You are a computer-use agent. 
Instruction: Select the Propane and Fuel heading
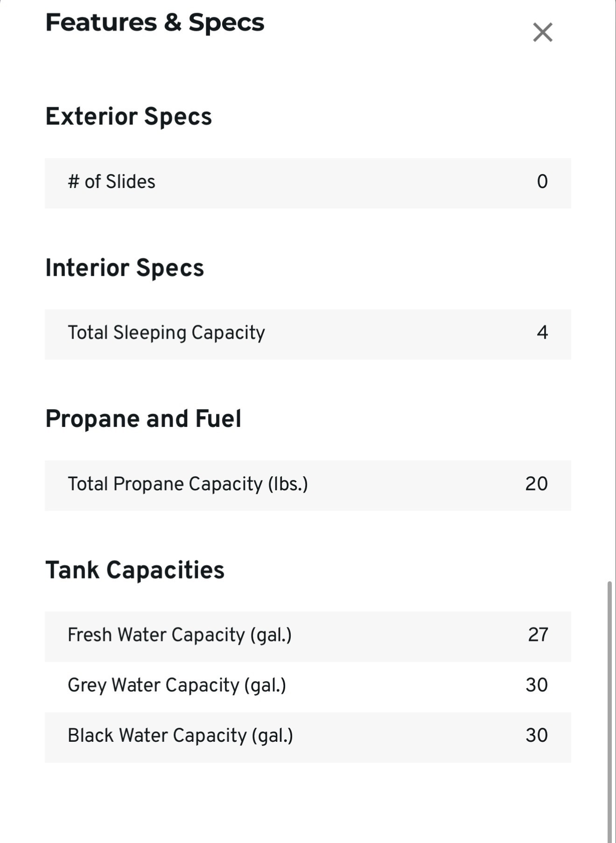143,418
